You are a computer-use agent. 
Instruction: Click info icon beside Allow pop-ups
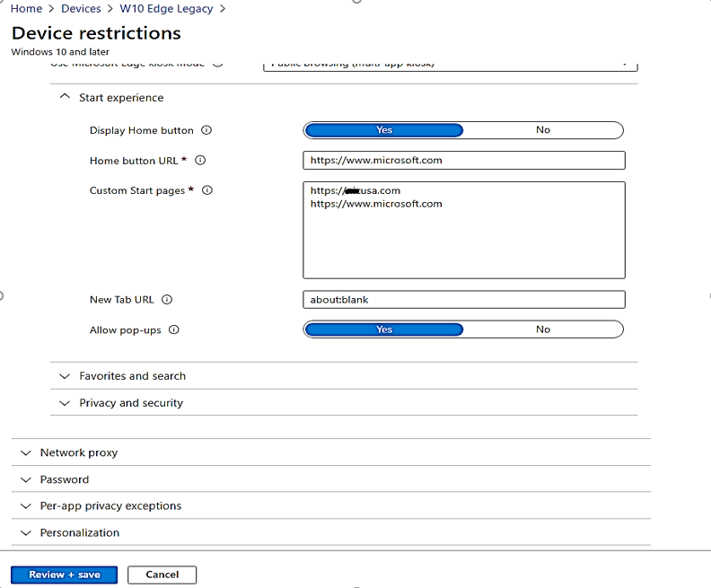[174, 329]
